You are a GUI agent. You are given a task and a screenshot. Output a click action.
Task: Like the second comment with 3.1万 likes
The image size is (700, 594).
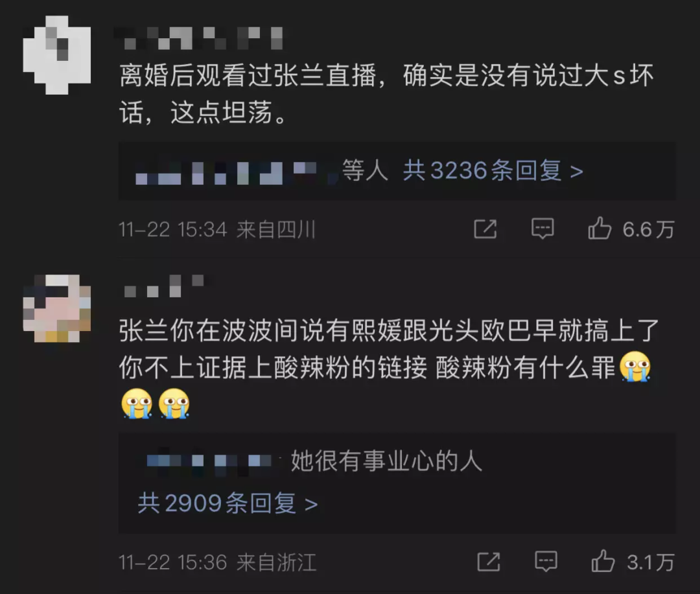click(603, 561)
